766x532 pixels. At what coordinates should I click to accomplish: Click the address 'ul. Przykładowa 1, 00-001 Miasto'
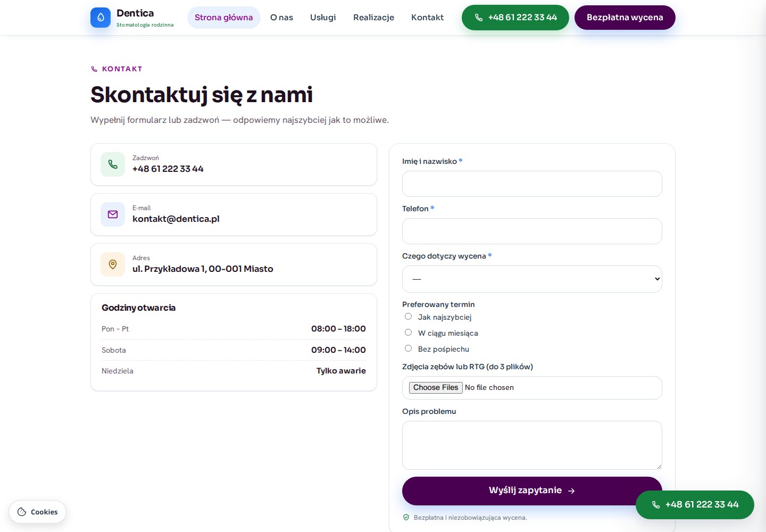(203, 269)
